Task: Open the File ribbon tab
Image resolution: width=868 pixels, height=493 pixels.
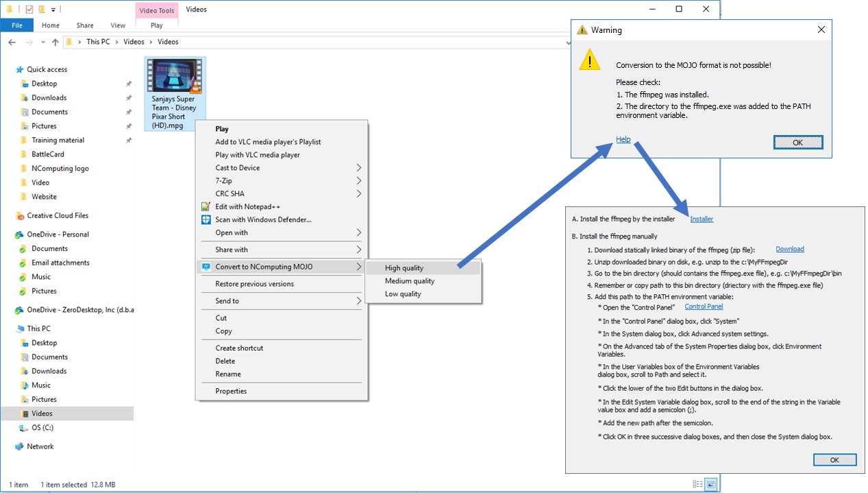Action: [x=17, y=25]
